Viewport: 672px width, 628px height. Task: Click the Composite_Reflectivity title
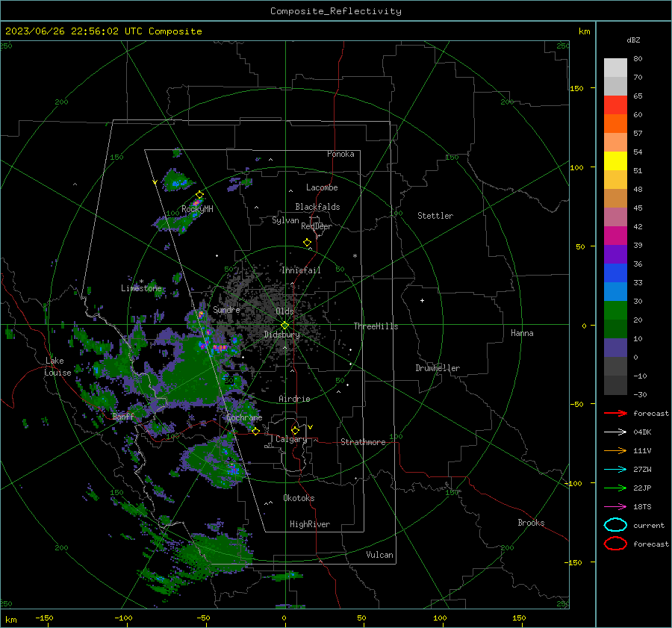[335, 11]
